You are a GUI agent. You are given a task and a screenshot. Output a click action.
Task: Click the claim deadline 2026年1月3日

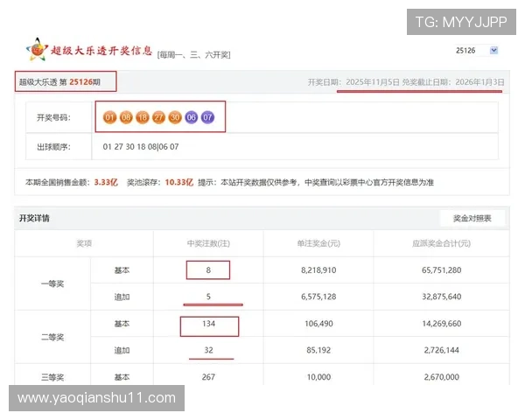479,82
